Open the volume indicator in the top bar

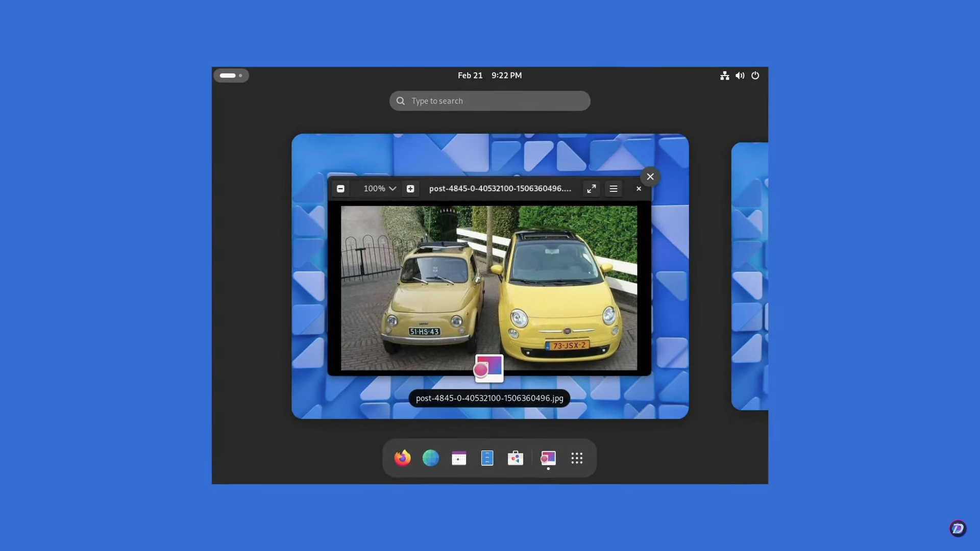pyautogui.click(x=740, y=75)
